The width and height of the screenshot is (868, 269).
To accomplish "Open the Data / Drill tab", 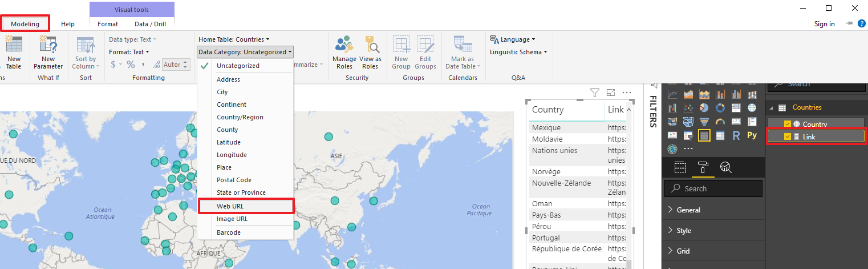I will 150,24.
